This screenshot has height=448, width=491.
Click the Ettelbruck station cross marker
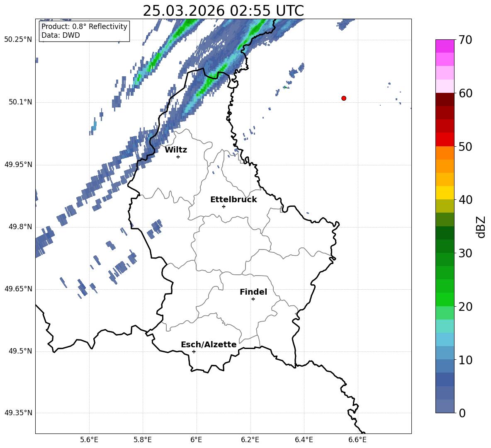tap(224, 206)
